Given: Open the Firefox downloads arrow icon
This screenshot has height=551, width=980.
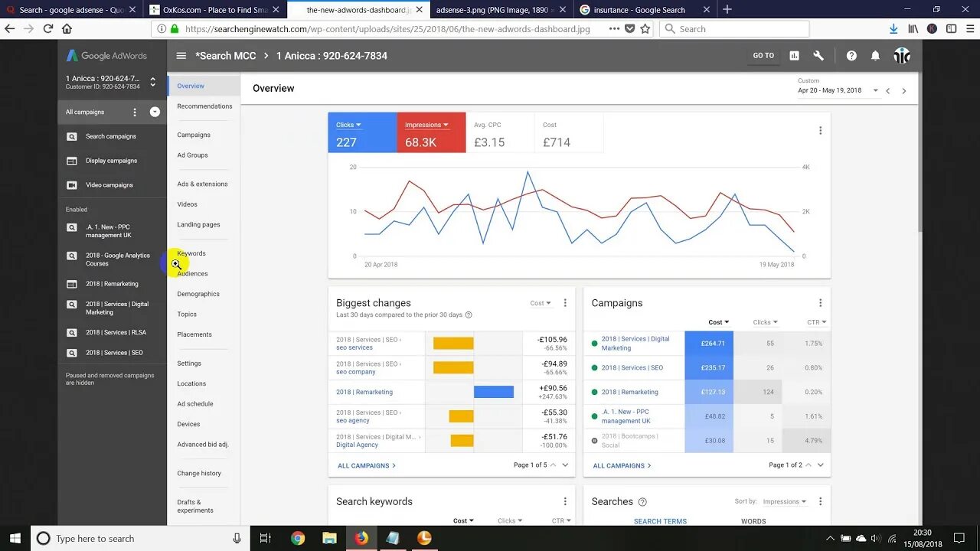Looking at the screenshot, I should pos(893,28).
